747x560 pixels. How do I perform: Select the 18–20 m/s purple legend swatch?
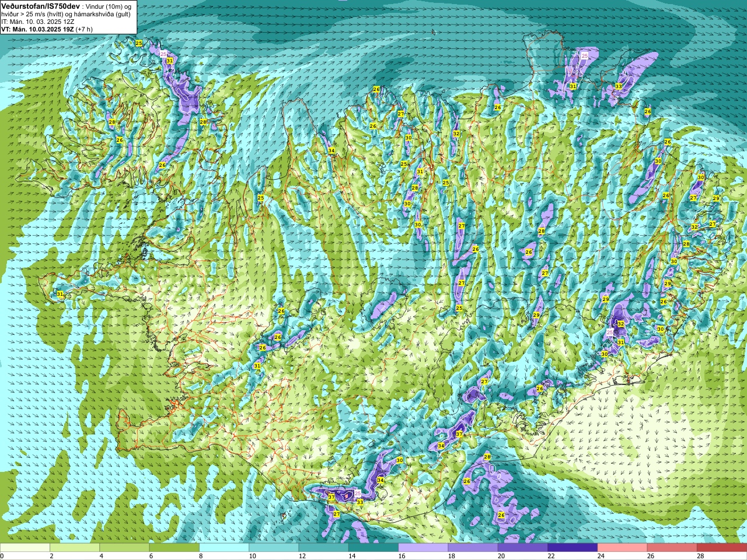point(473,548)
